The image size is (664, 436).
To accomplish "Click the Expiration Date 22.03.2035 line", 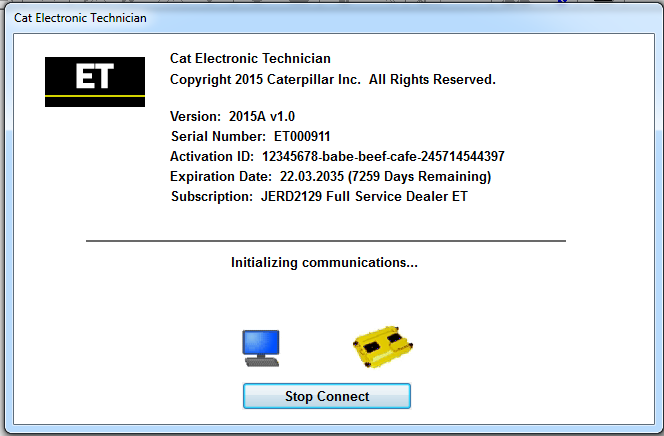I will tap(330, 177).
